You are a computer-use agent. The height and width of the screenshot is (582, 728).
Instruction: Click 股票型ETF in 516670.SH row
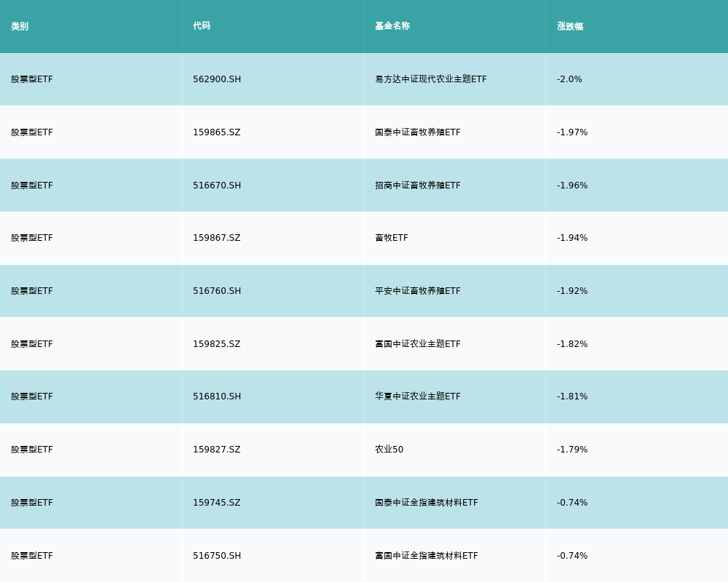click(32, 186)
